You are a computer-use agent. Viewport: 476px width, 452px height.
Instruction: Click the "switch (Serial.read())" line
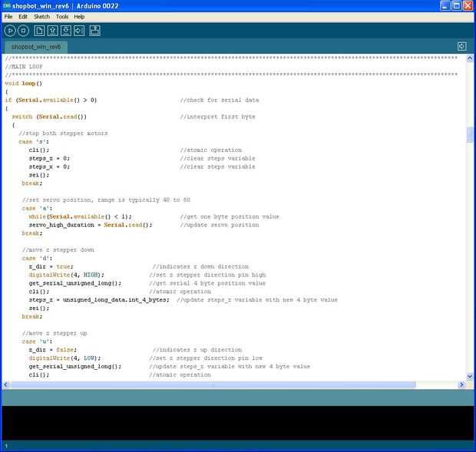pos(49,117)
